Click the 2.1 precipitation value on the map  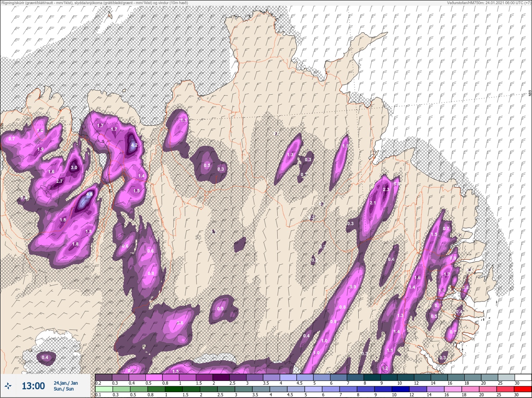[x=373, y=203]
